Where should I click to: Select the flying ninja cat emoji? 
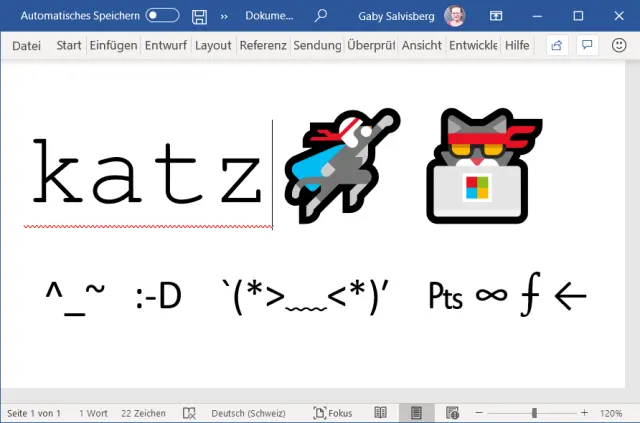[342, 165]
